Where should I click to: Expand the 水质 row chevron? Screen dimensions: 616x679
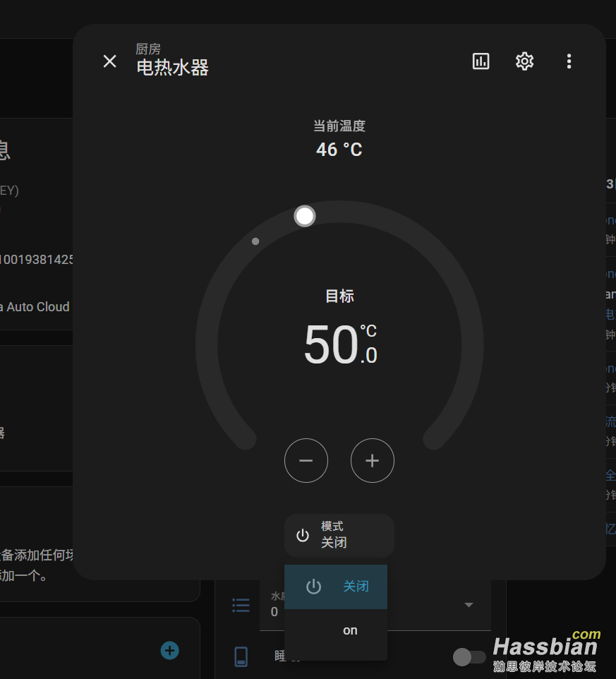(x=469, y=605)
